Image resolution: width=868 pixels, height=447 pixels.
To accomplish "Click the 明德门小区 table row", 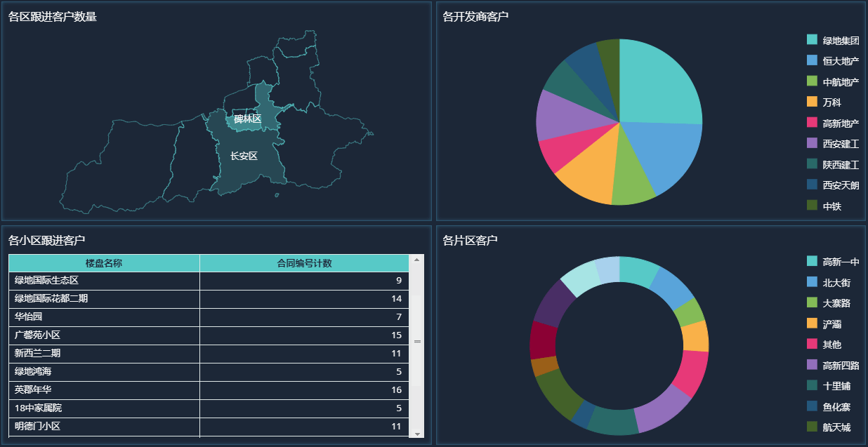I will tap(209, 427).
